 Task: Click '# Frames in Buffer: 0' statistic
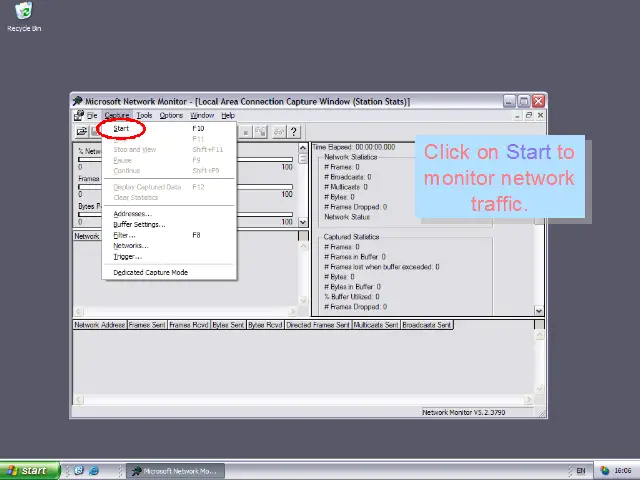[355, 257]
